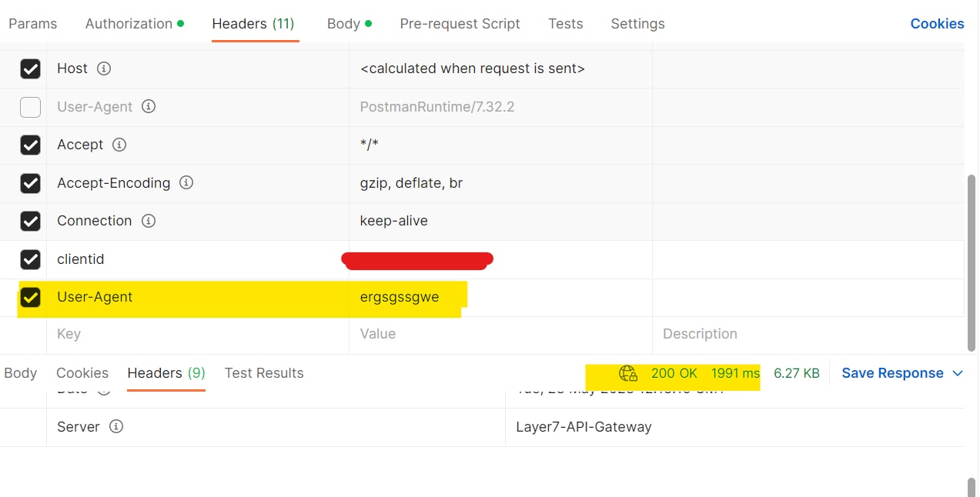The height and width of the screenshot is (497, 980).
Task: Uncheck the highlighted User-Agent row
Action: click(x=30, y=297)
